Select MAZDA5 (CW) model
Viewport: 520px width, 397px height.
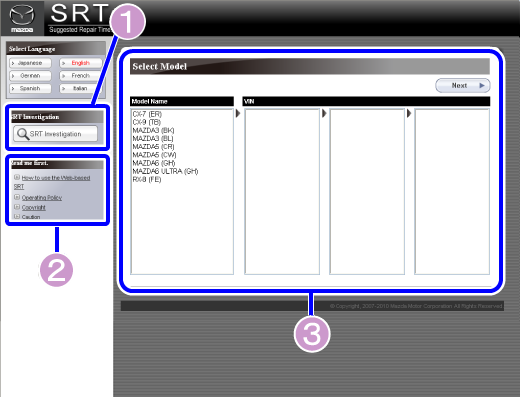pos(154,155)
